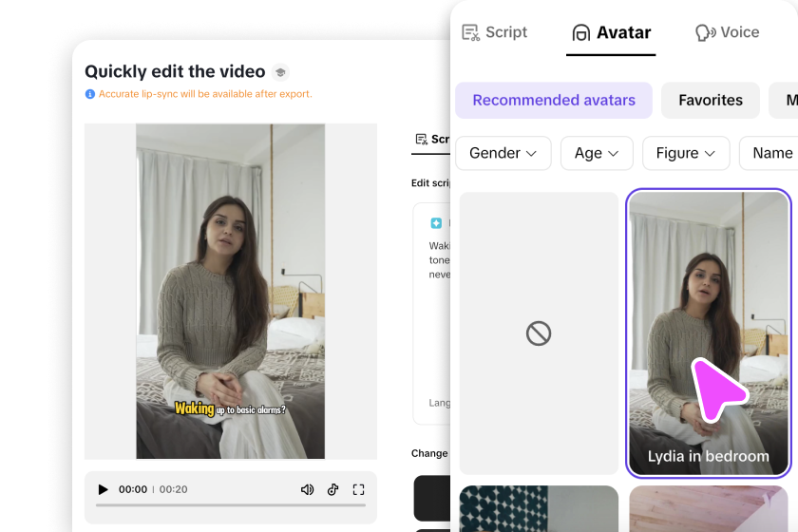The width and height of the screenshot is (798, 532).
Task: Click the 'Quickly edit the video' heading
Action: [x=175, y=72]
